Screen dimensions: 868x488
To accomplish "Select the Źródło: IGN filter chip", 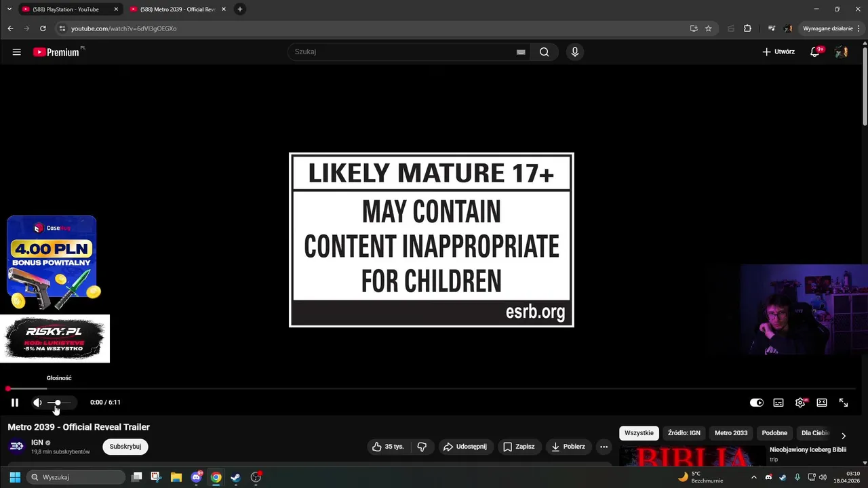I will point(684,433).
